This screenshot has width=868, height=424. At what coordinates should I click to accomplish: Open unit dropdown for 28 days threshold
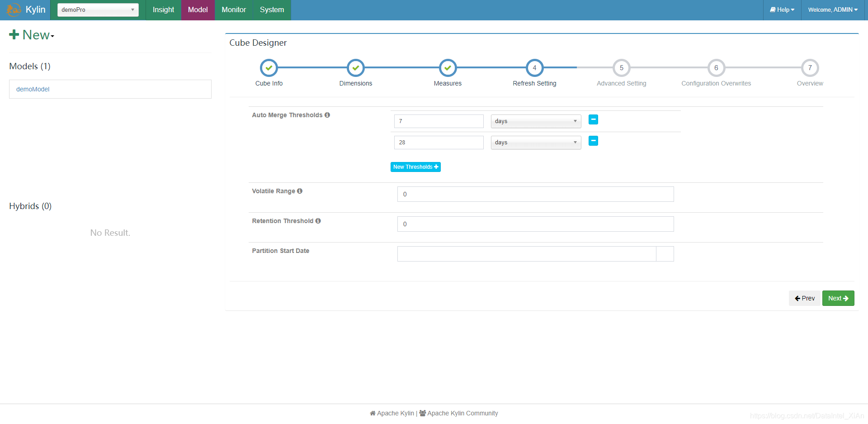click(536, 143)
